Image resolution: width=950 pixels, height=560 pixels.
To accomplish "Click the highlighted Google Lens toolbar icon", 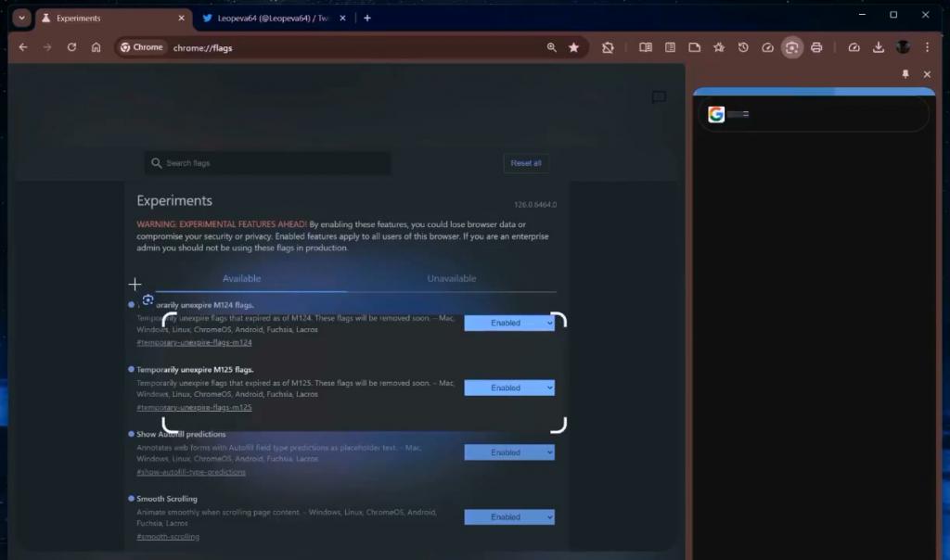I will [x=791, y=47].
